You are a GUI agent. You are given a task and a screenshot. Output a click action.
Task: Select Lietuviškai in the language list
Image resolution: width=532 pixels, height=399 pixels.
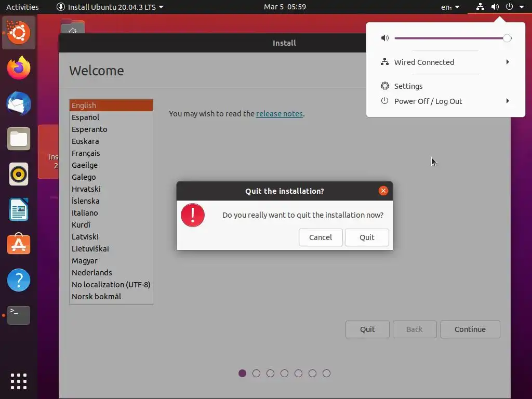(111, 249)
